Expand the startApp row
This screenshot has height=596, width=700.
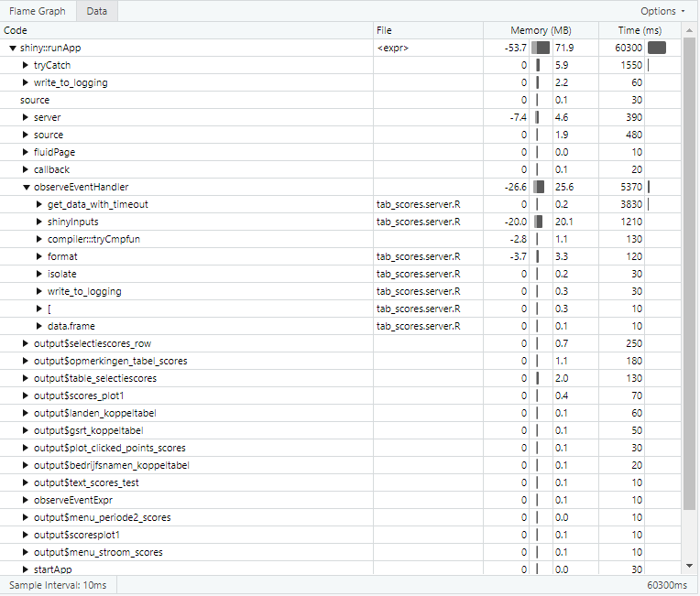(x=26, y=569)
